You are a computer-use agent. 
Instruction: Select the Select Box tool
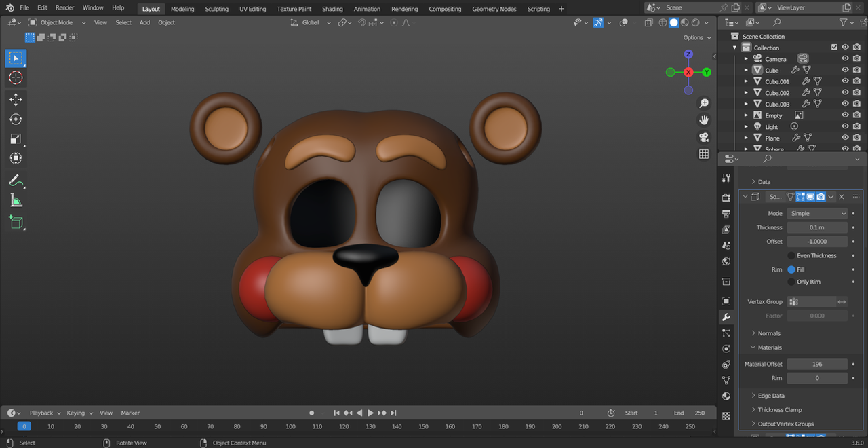pyautogui.click(x=16, y=58)
